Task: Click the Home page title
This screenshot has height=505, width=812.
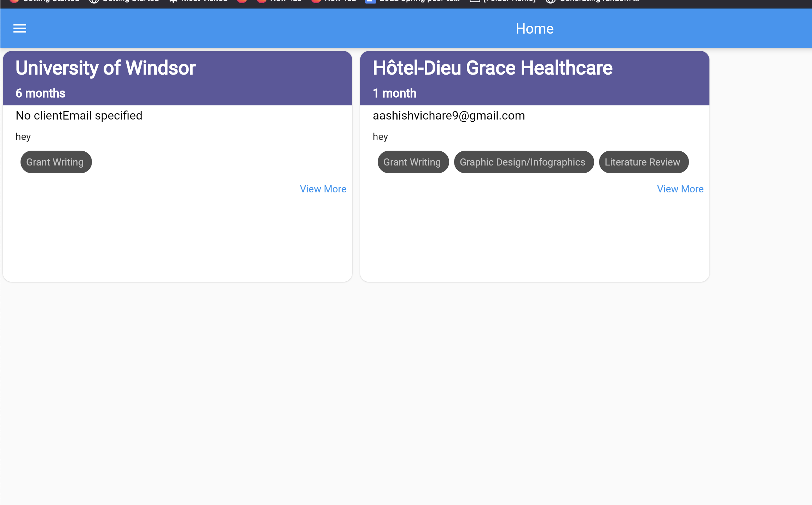Action: [x=534, y=29]
